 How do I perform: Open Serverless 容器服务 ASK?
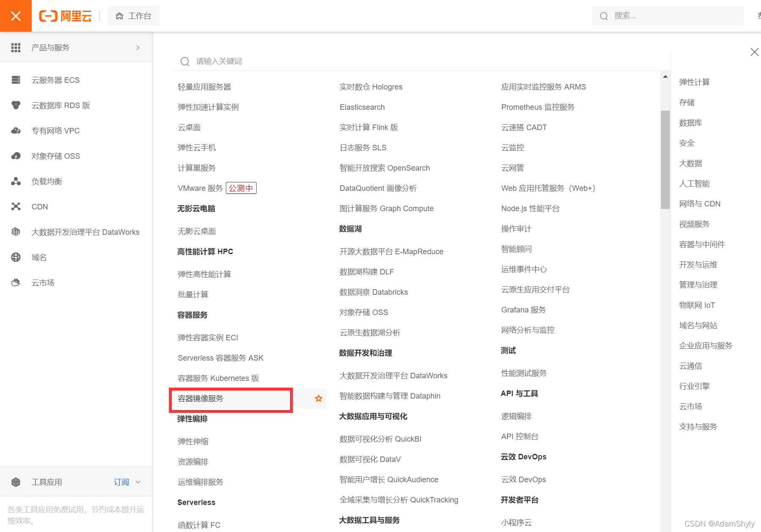220,358
